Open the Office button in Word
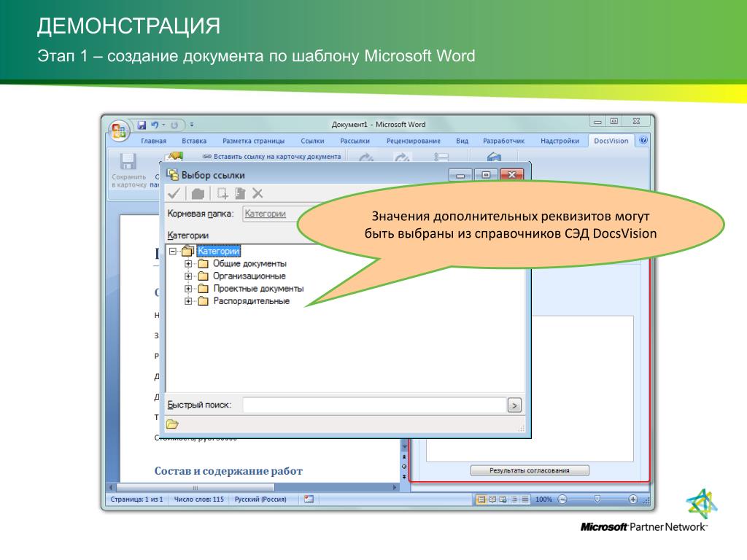This screenshot has width=747, height=560. point(118,130)
